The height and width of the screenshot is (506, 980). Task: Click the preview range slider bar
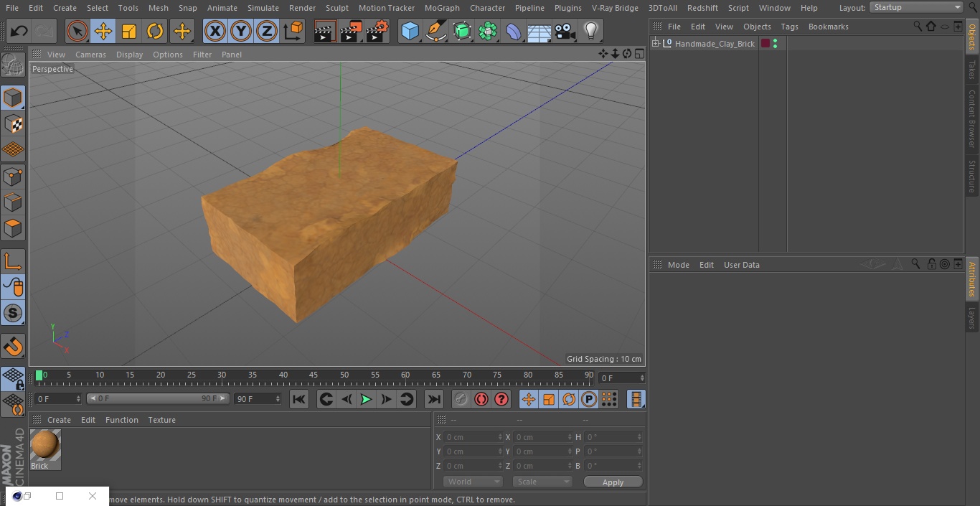pyautogui.click(x=159, y=398)
